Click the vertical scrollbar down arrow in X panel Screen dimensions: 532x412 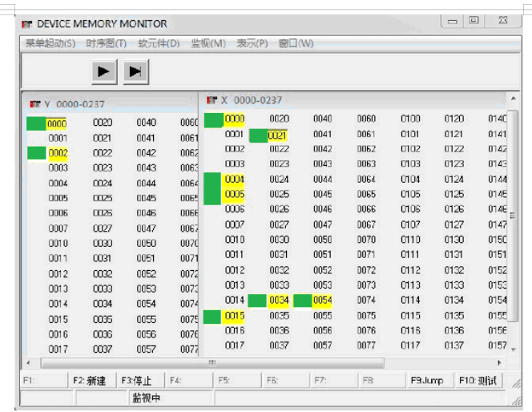tap(514, 349)
